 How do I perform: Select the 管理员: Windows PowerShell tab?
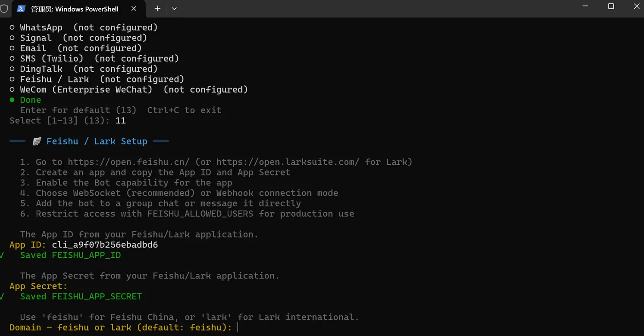pos(75,9)
